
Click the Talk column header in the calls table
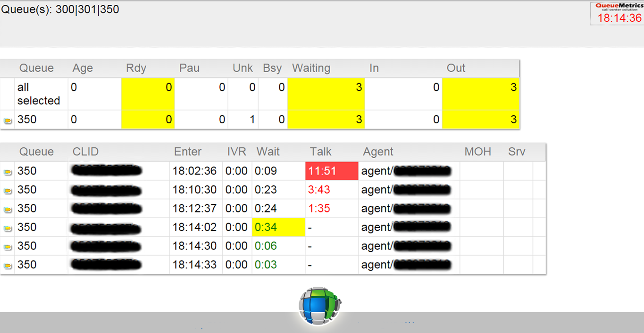(321, 152)
